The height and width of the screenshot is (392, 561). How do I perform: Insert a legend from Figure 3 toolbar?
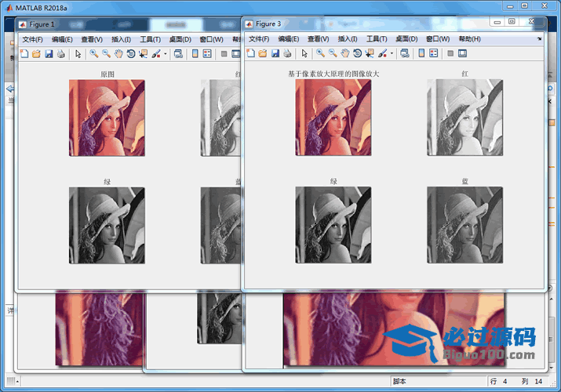434,53
